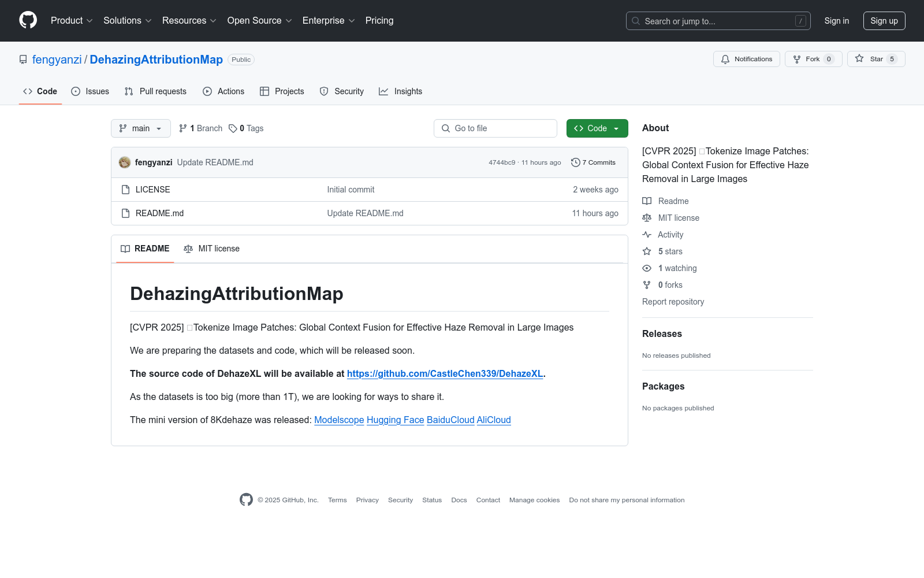Click the slash shortcut key icon in search
Image resolution: width=924 pixels, height=578 pixels.
[x=800, y=21]
